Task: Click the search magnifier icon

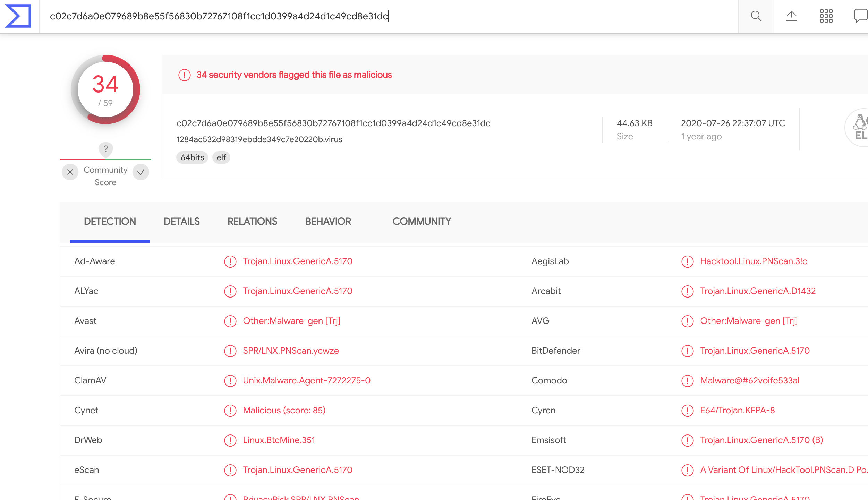Action: (756, 16)
